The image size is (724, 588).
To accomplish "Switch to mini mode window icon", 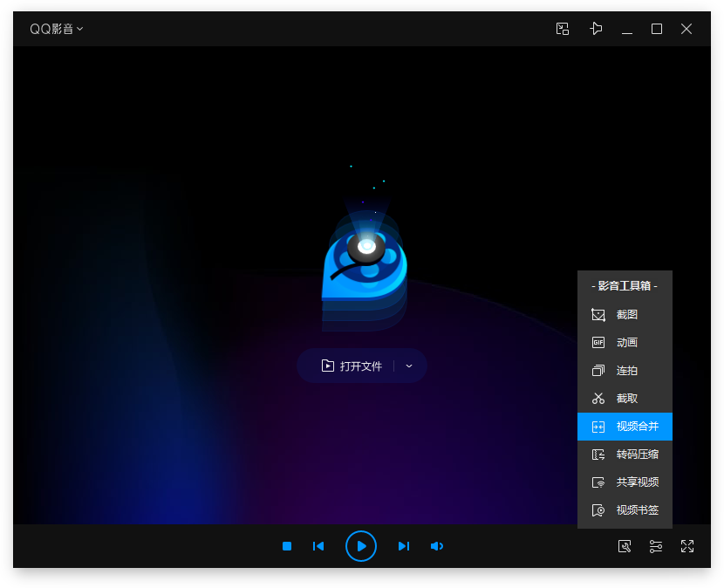I will tap(563, 29).
